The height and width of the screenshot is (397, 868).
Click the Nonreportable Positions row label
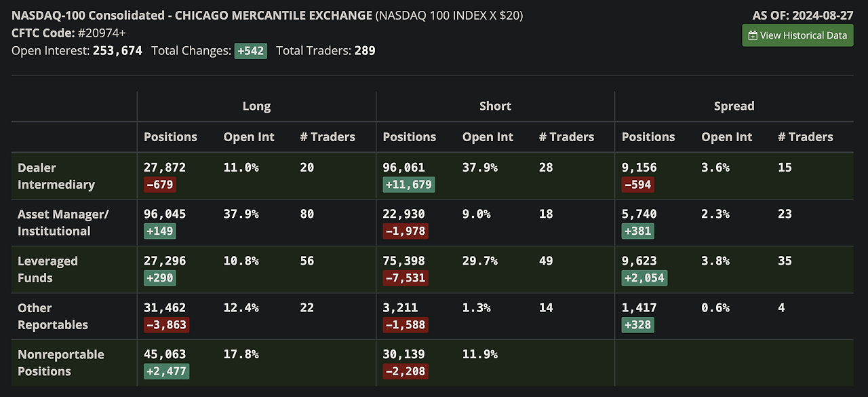click(61, 363)
